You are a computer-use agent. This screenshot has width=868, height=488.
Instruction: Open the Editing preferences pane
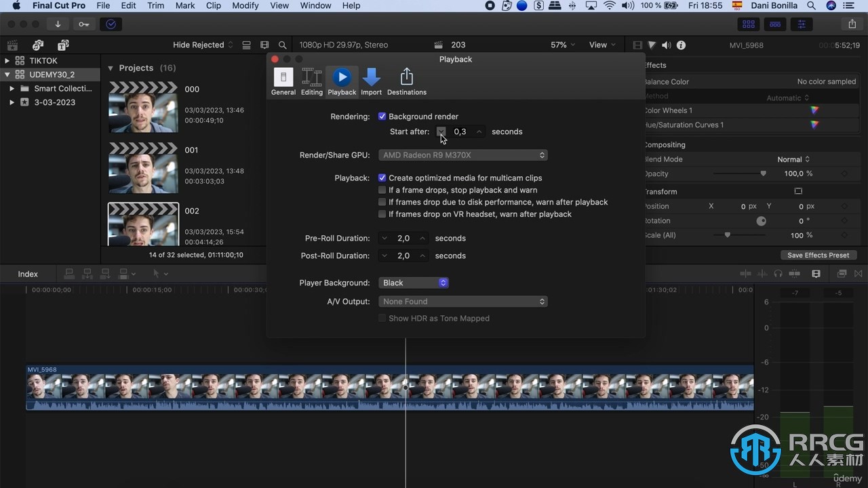[x=312, y=81]
